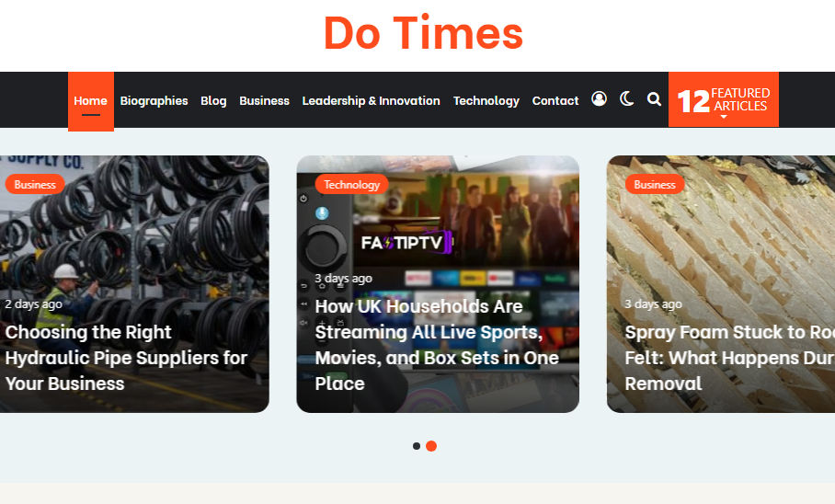Open the Blog menu item
835x504 pixels.
[x=213, y=100]
